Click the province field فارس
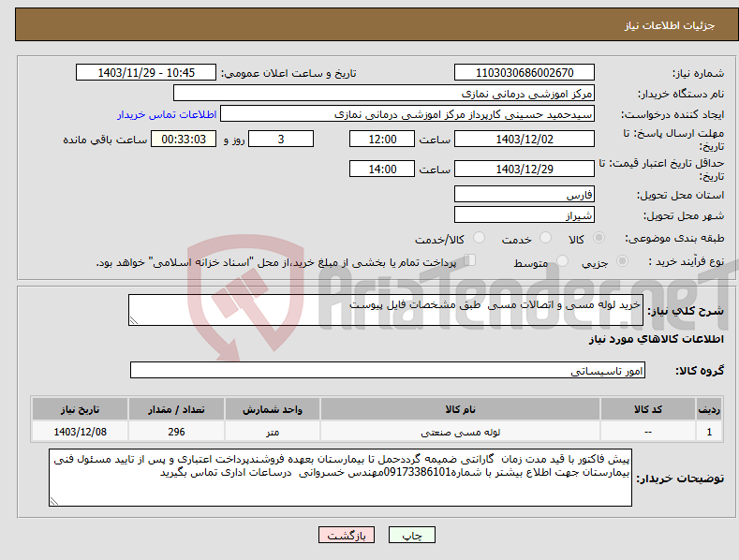The width and height of the screenshot is (739, 560). [x=525, y=194]
